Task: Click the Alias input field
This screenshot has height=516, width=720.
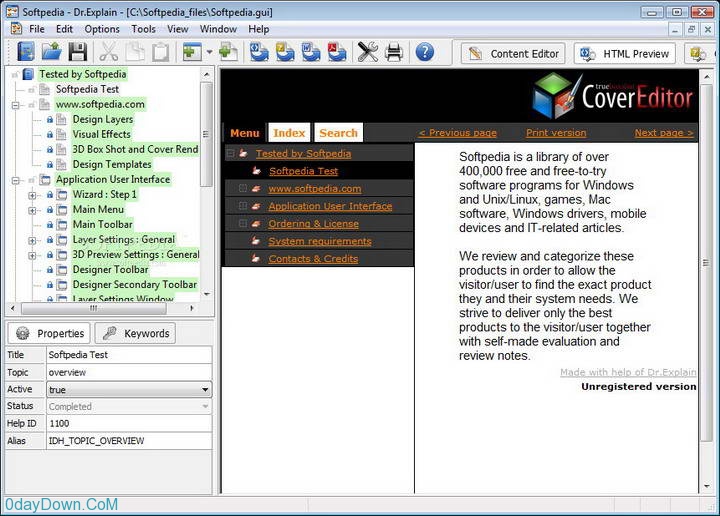Action: click(129, 441)
